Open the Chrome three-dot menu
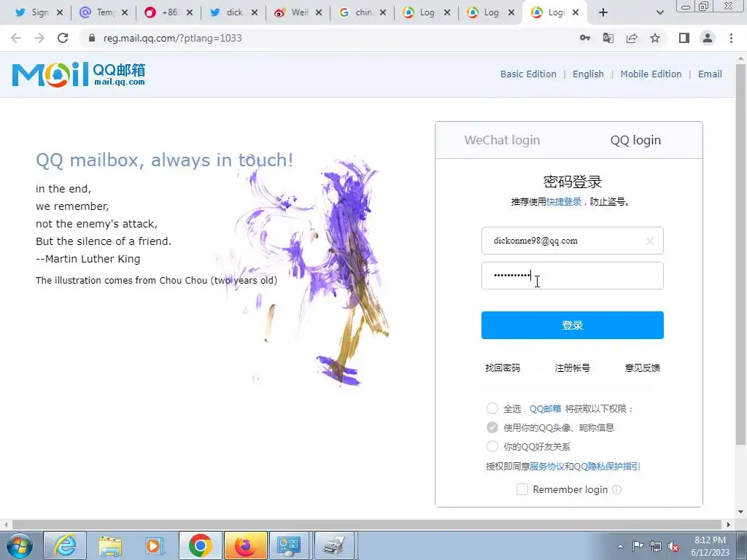 pyautogui.click(x=731, y=38)
